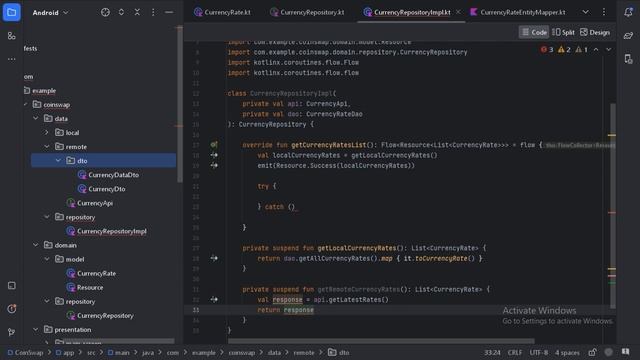The width and height of the screenshot is (640, 360).
Task: Change UTF-8 file encoding
Action: [x=538, y=352]
